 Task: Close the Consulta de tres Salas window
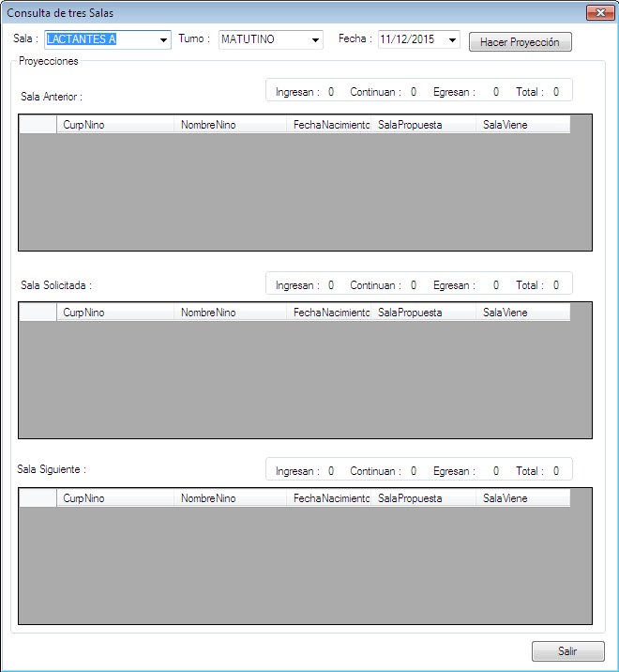pos(600,12)
